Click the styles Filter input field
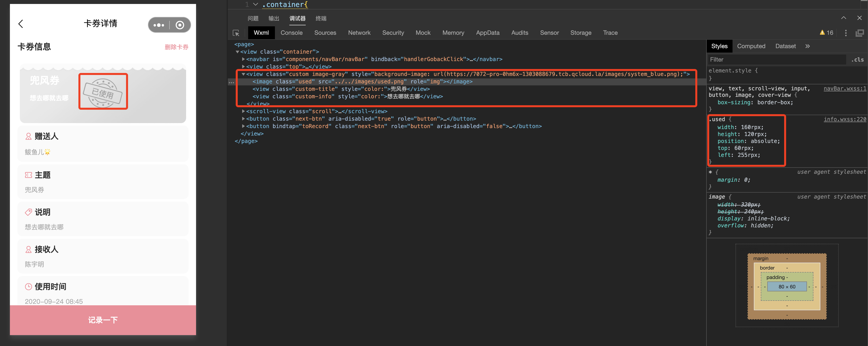 point(775,60)
